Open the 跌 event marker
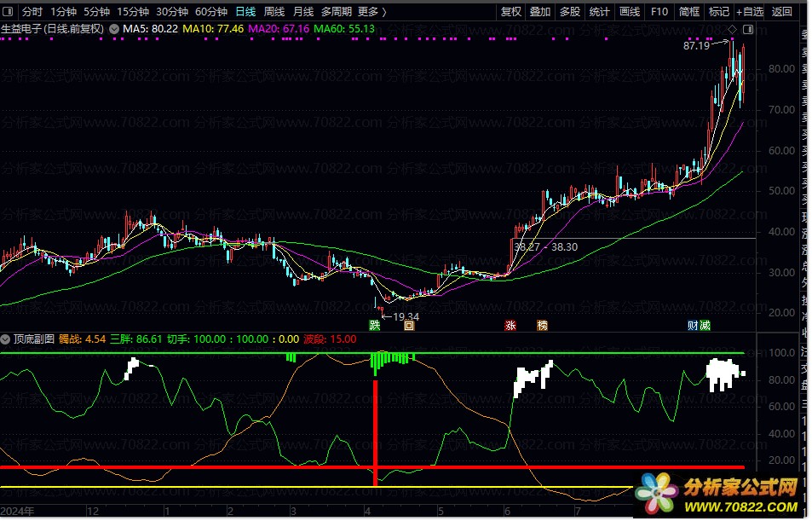 (x=375, y=326)
